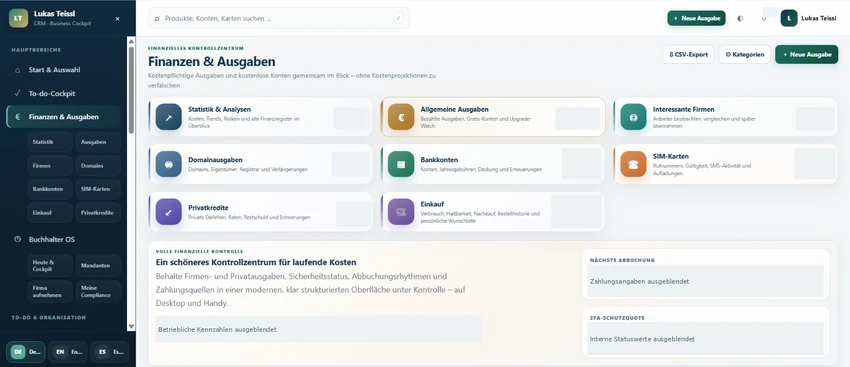Open Mandanten sub-item
850x367 pixels.
(98, 266)
